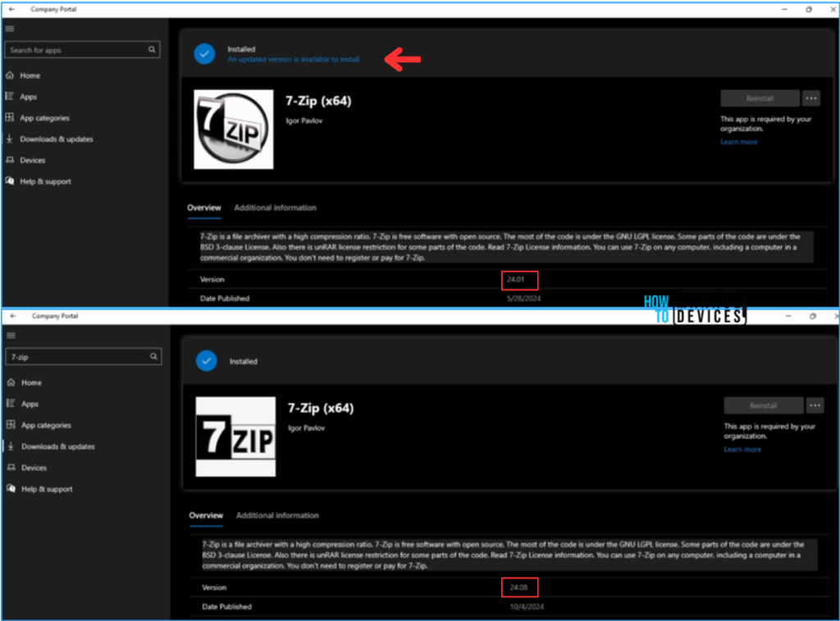This screenshot has width=840, height=621.
Task: Open App categories in the bottom window sidebar
Action: click(x=46, y=425)
